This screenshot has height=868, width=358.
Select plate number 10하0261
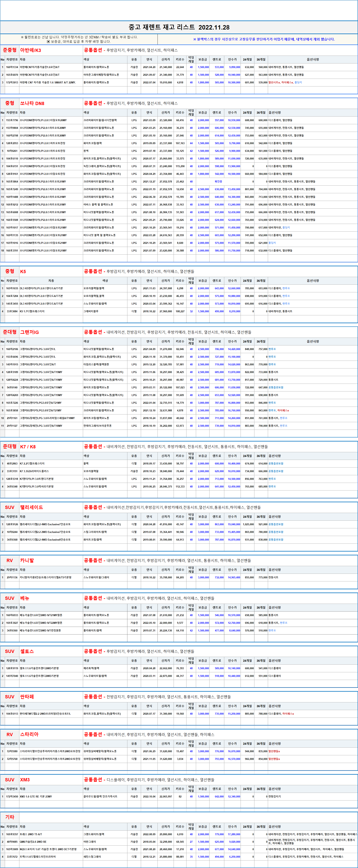coord(12,151)
